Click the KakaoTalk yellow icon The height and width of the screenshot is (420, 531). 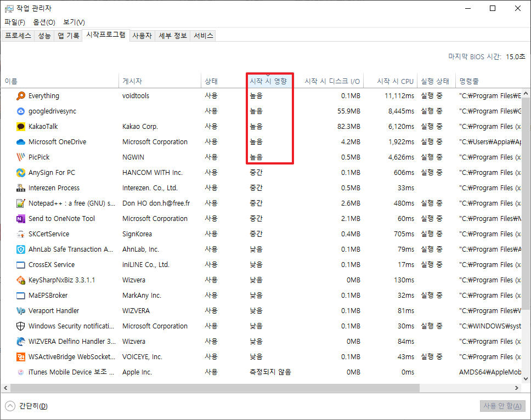coord(21,127)
